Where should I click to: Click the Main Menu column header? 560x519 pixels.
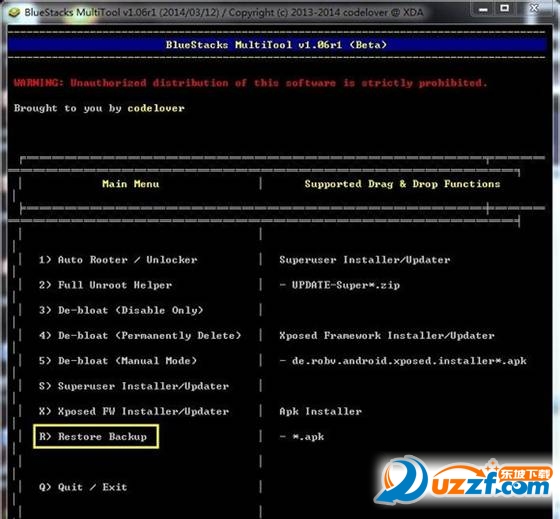pyautogui.click(x=130, y=184)
